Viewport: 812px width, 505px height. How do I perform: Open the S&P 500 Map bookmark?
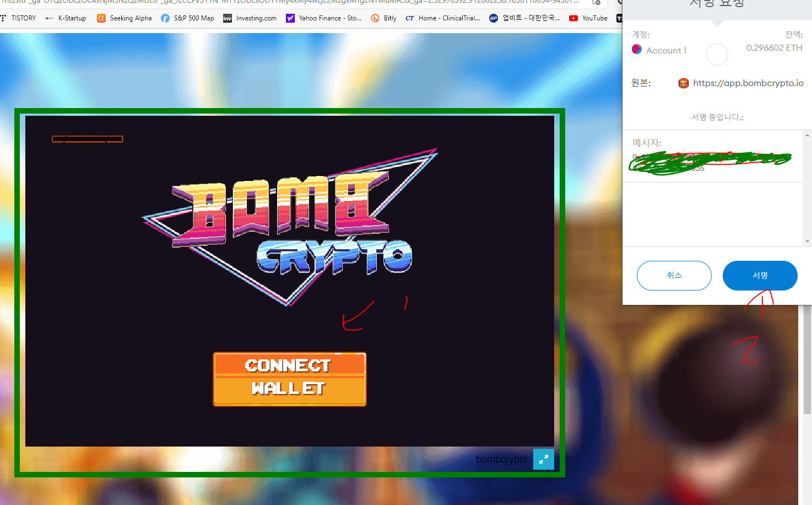187,18
